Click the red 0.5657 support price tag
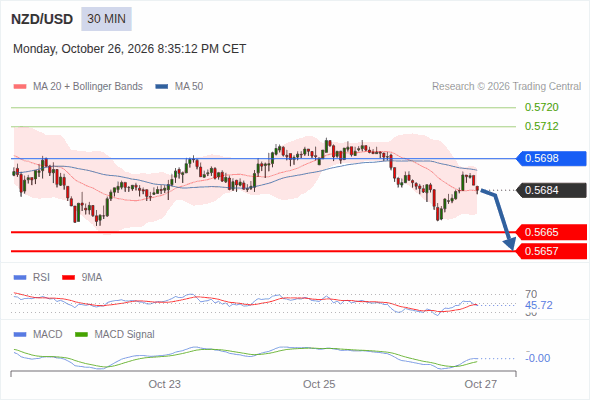Image resolution: width=590 pixels, height=400 pixels. 551,251
